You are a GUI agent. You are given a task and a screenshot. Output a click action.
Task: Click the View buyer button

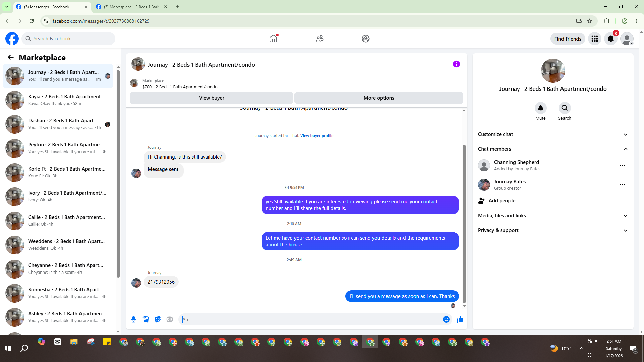coord(211,98)
